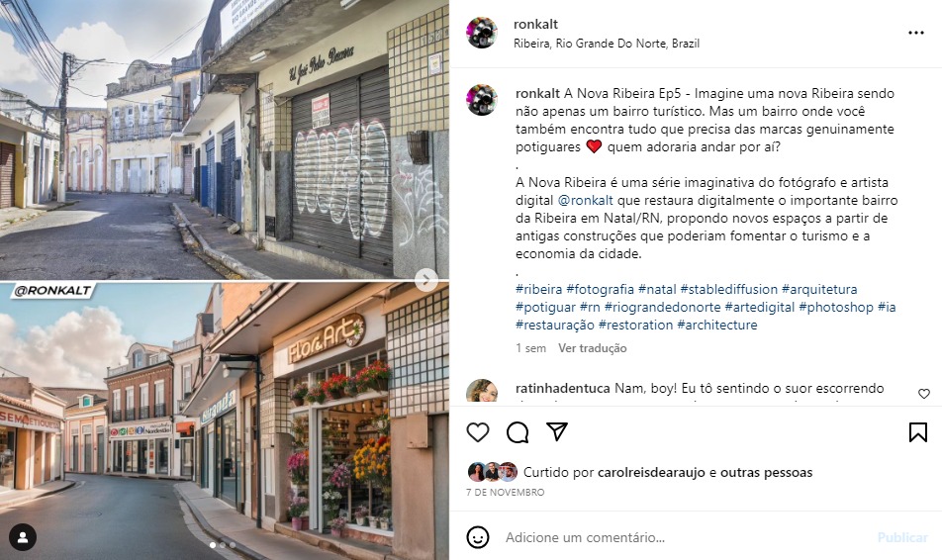Like the post with the heart icon
The height and width of the screenshot is (560, 942).
(478, 432)
